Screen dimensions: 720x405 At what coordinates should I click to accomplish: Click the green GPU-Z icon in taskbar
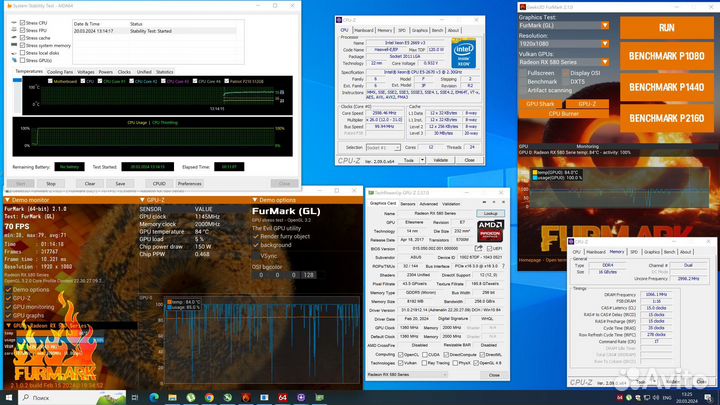click(319, 397)
